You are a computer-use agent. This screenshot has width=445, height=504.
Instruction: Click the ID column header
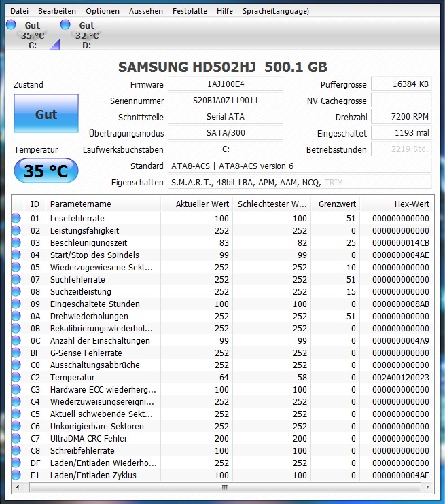(35, 204)
